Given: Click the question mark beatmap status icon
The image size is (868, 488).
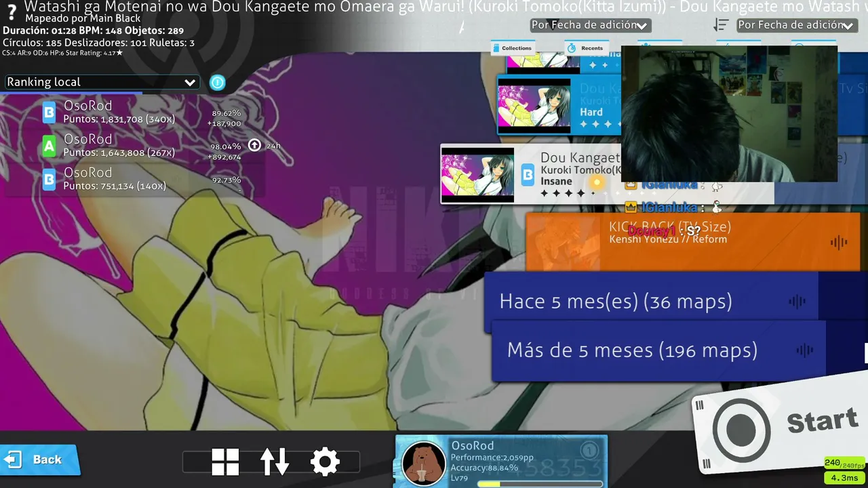Looking at the screenshot, I should 12,12.
